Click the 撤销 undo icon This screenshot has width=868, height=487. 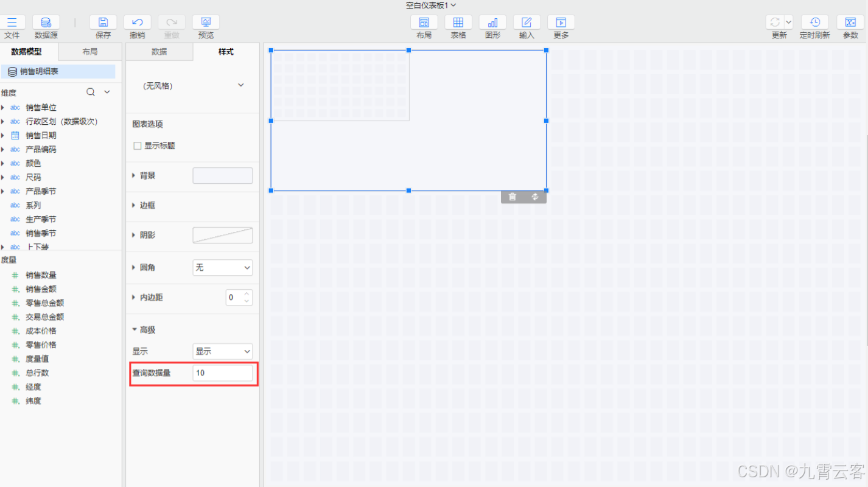pyautogui.click(x=138, y=23)
